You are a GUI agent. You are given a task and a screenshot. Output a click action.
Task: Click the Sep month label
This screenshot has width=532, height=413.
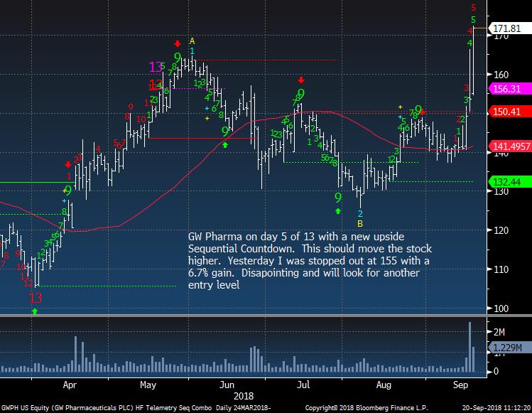pos(460,385)
